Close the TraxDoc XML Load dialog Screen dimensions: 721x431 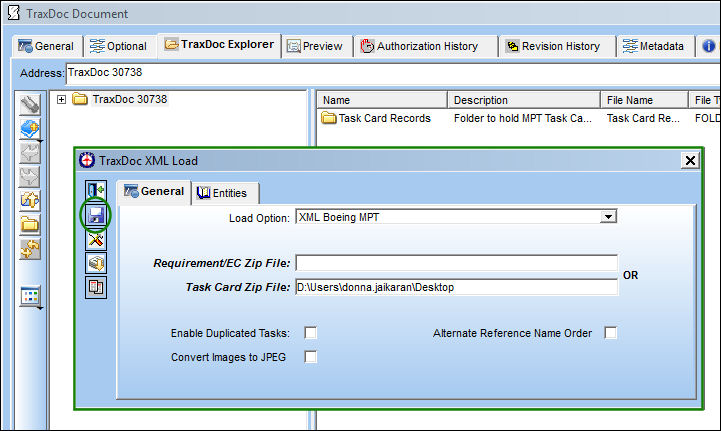click(x=690, y=161)
